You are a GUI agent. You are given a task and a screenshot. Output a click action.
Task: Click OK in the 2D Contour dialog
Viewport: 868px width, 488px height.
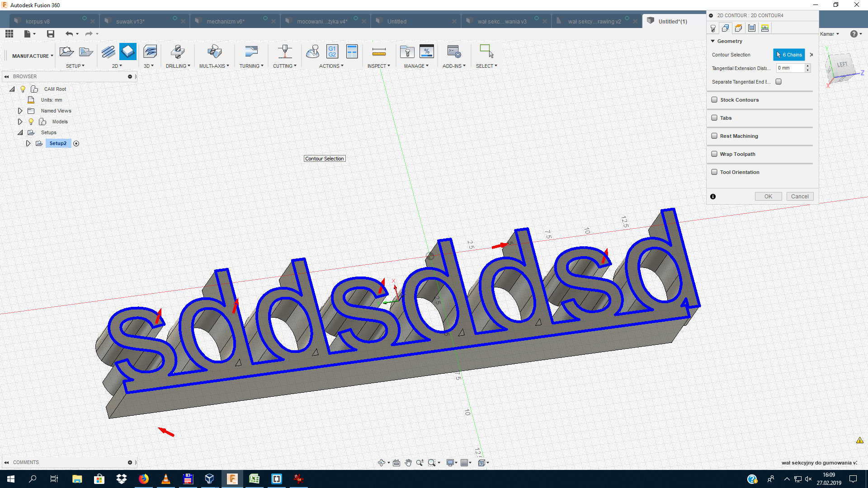pos(768,197)
